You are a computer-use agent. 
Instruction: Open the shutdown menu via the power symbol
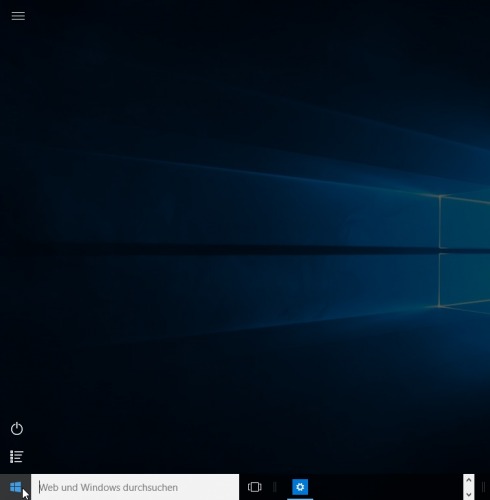coord(17,429)
